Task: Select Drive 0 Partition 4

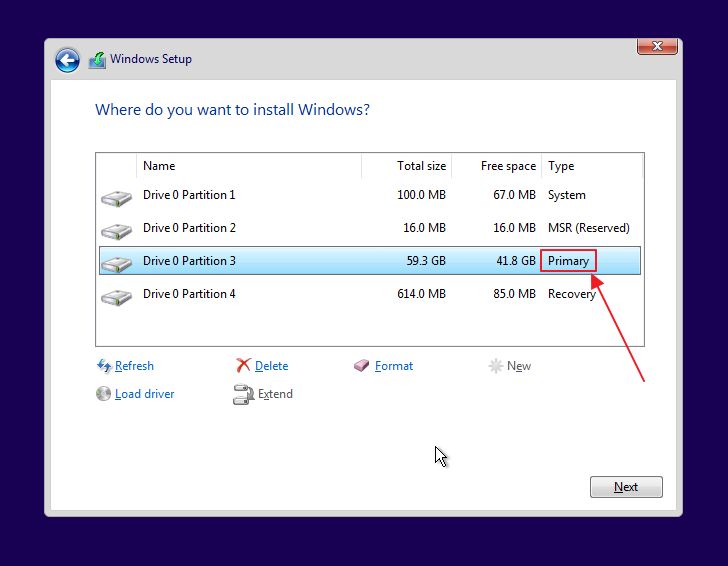Action: 370,294
